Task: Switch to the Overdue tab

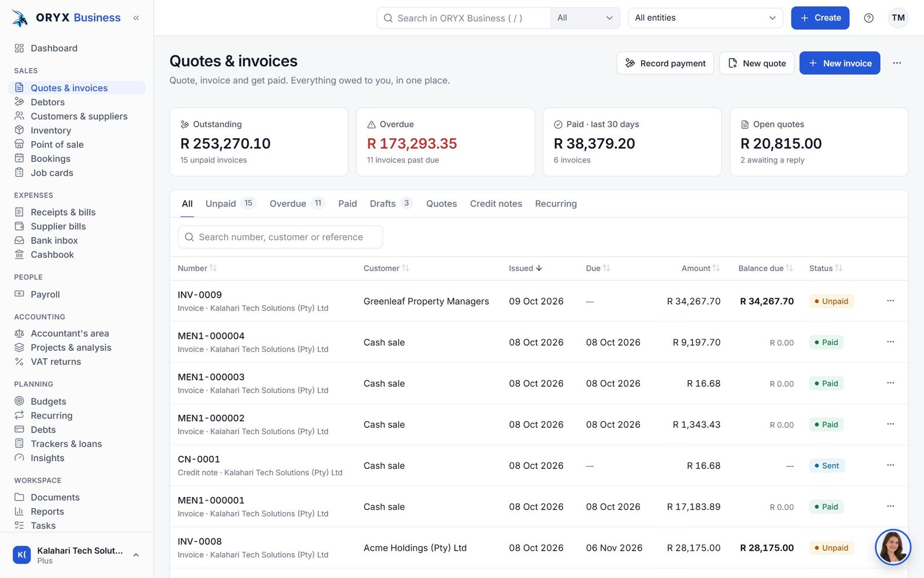Action: [297, 203]
